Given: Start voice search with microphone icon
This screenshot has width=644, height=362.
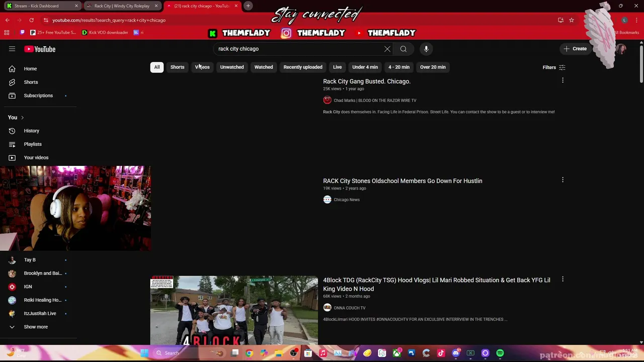Looking at the screenshot, I should point(426,49).
